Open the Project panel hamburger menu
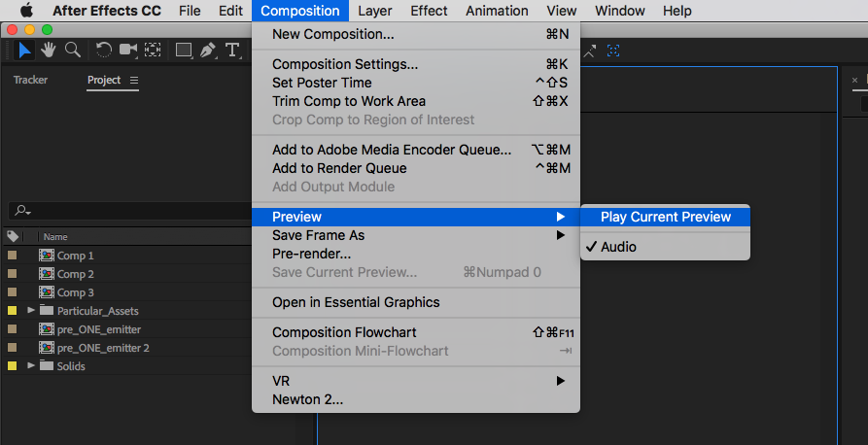 coord(134,81)
